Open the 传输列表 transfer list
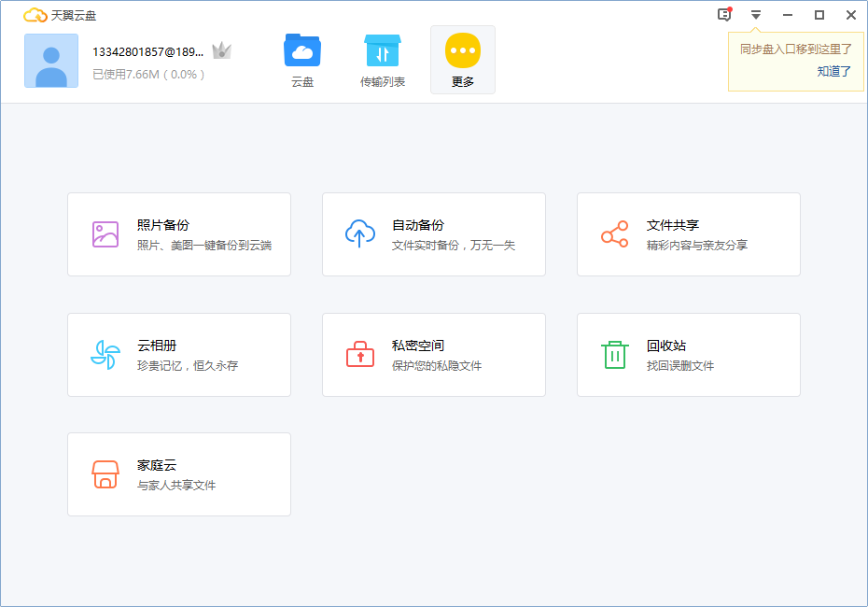The height and width of the screenshot is (607, 868). pyautogui.click(x=382, y=59)
